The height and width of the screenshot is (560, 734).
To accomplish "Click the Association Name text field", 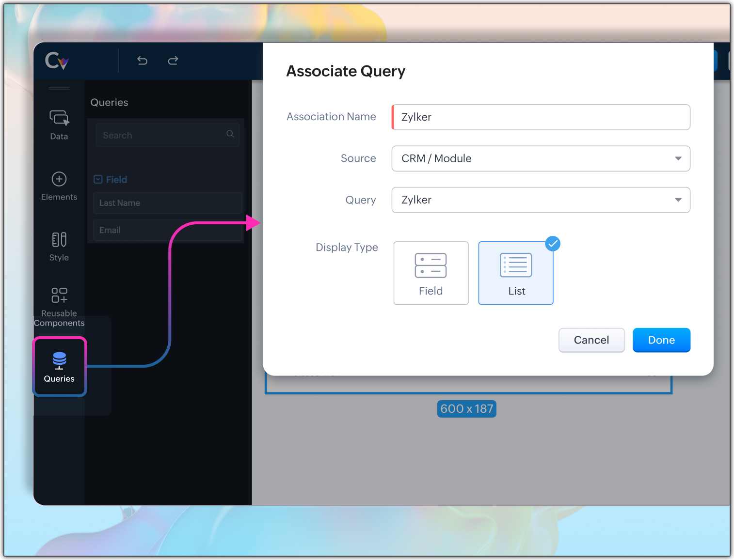I will click(x=541, y=117).
